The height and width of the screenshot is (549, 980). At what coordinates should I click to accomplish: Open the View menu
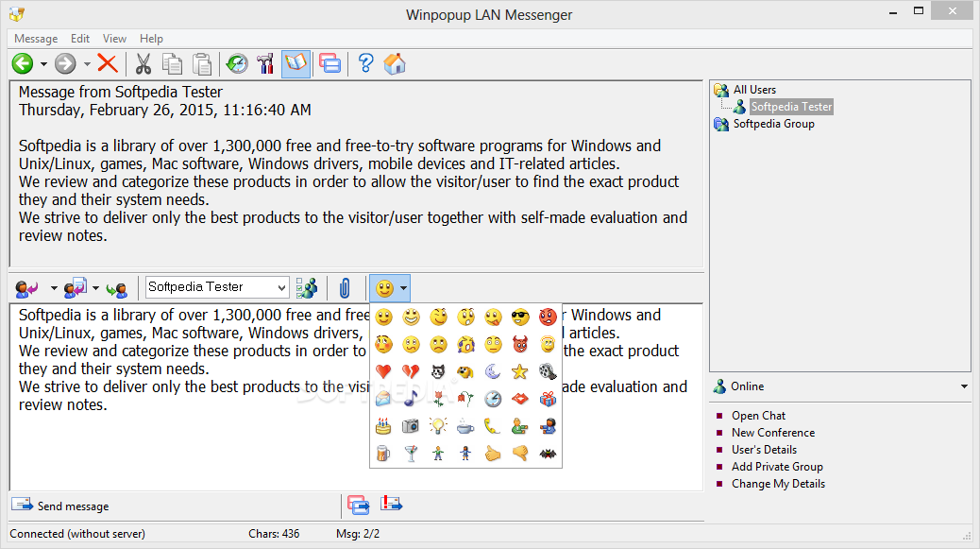pyautogui.click(x=114, y=38)
